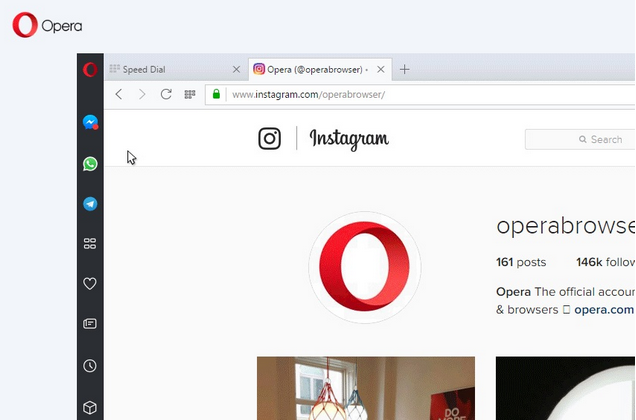
Task: Click the Instagram Search field
Action: pos(580,140)
